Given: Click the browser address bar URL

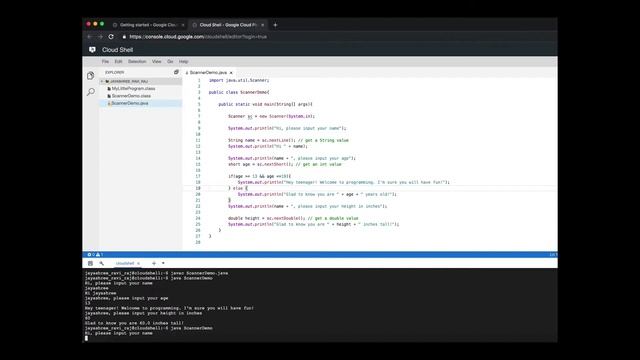Looking at the screenshot, I should pos(198,37).
